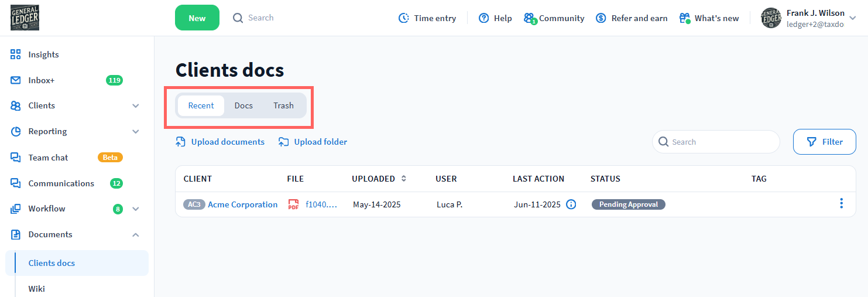The image size is (868, 297).
Task: Open the Frank J. Wilson account dropdown
Action: pyautogui.click(x=852, y=18)
